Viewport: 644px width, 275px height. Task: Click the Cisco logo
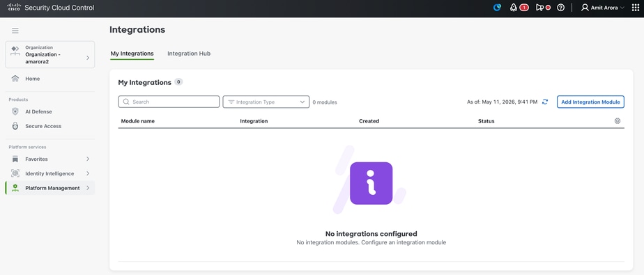click(14, 8)
